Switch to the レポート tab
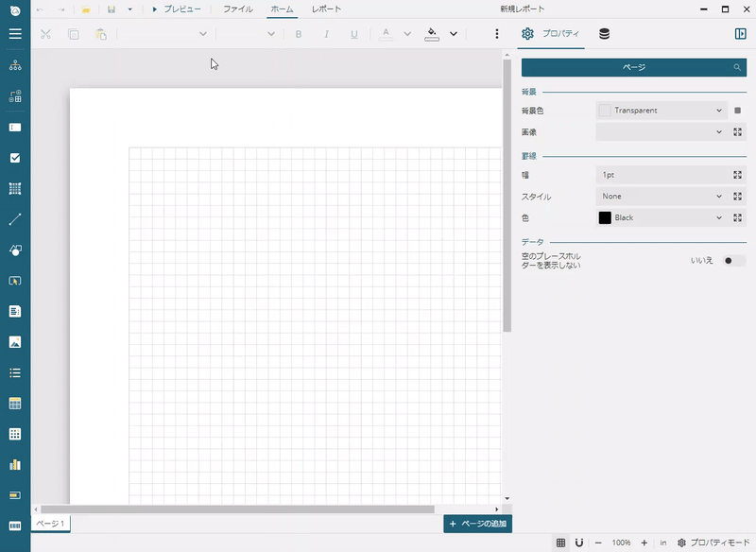 coord(326,9)
